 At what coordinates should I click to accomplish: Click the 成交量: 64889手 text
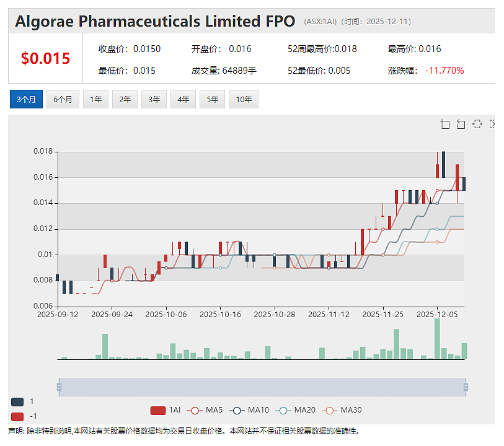[x=224, y=71]
